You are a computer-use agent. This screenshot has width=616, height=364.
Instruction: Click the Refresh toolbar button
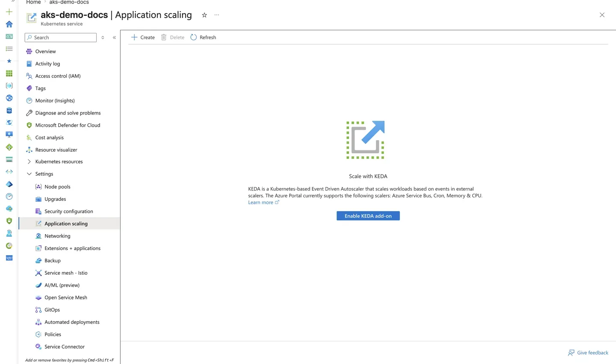(x=203, y=37)
